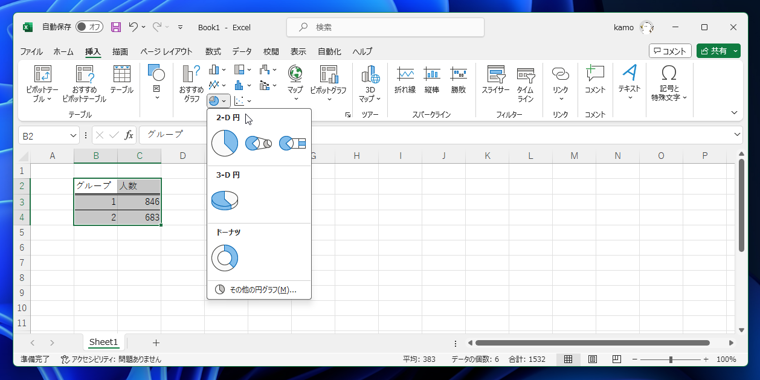This screenshot has width=760, height=380.
Task: Switch to the Data (データ) tab
Action: [x=242, y=51]
